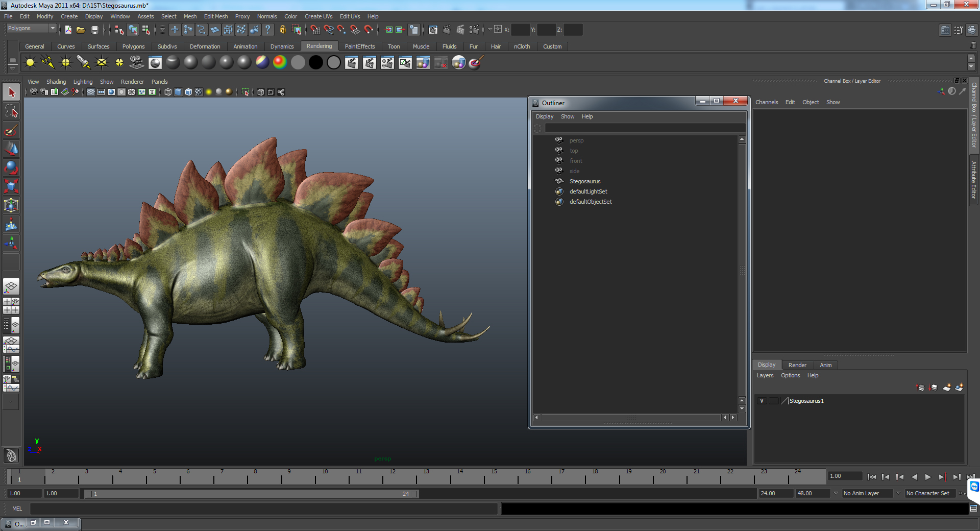Choose the Move tool cone icon
This screenshot has width=980, height=531.
click(11, 149)
